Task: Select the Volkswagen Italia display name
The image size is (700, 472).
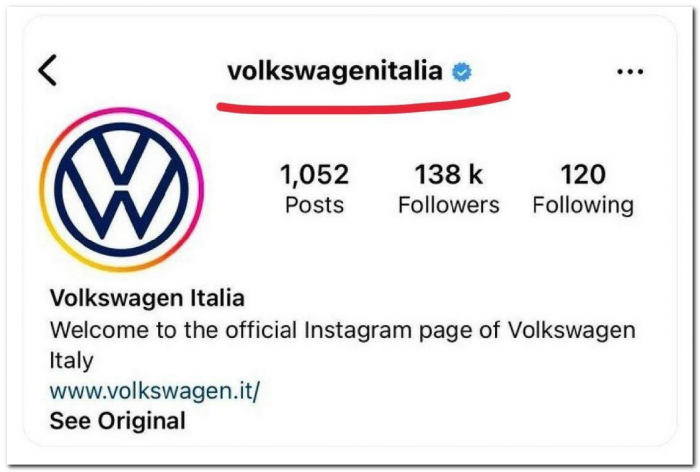Action: point(147,298)
